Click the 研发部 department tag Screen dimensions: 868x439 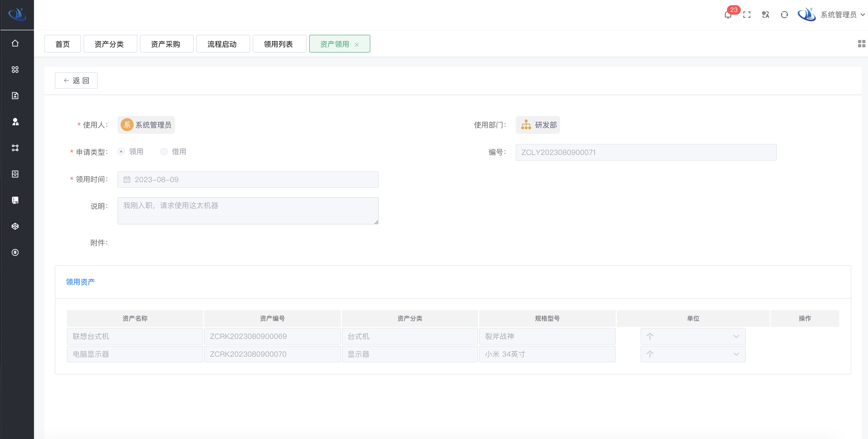click(538, 125)
